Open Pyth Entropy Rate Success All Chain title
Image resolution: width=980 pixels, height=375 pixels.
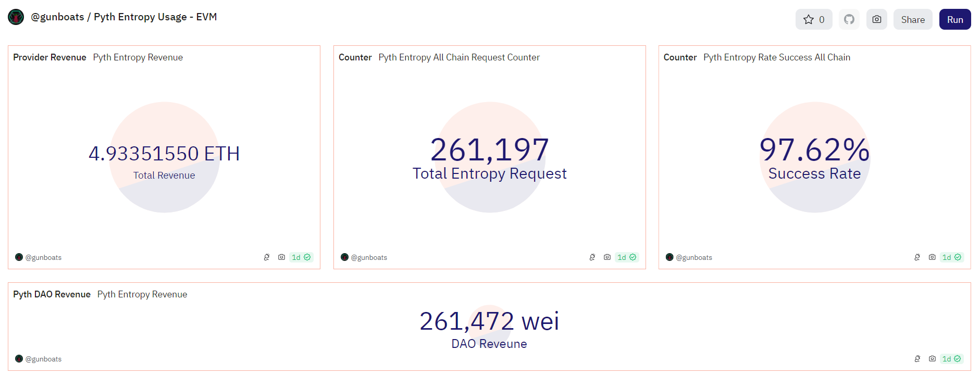[x=777, y=57]
